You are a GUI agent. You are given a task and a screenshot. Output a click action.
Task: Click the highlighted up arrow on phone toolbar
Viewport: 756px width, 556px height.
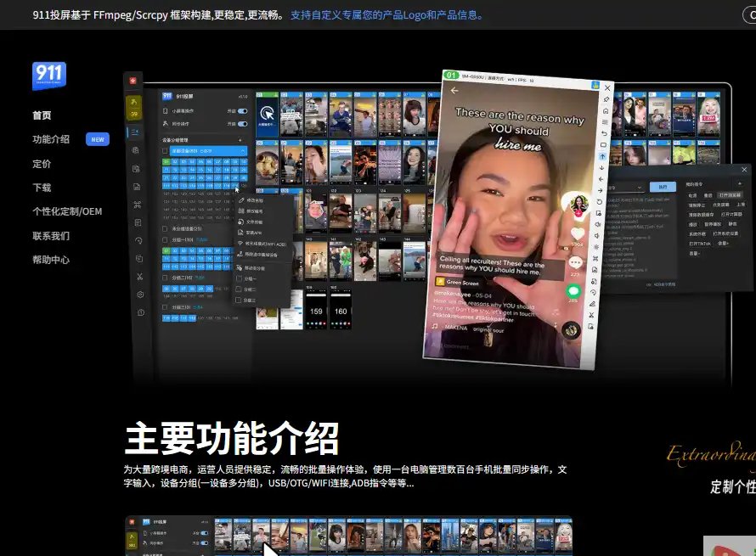602,156
